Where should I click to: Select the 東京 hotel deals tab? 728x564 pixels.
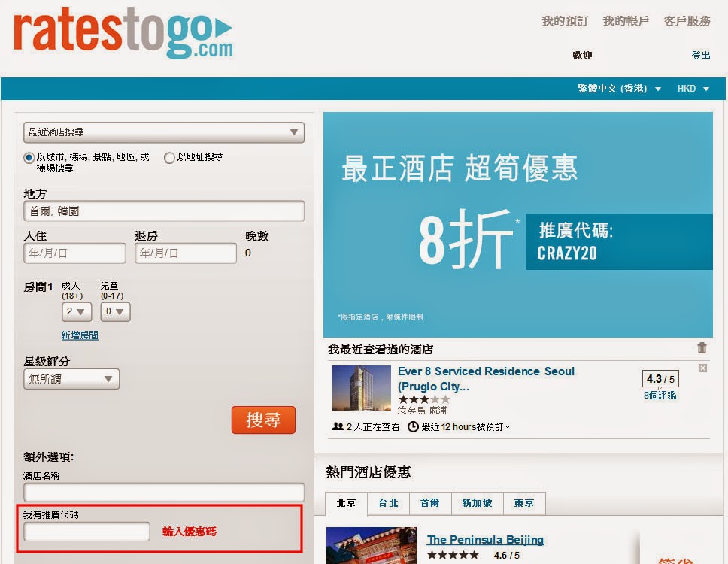[x=524, y=503]
